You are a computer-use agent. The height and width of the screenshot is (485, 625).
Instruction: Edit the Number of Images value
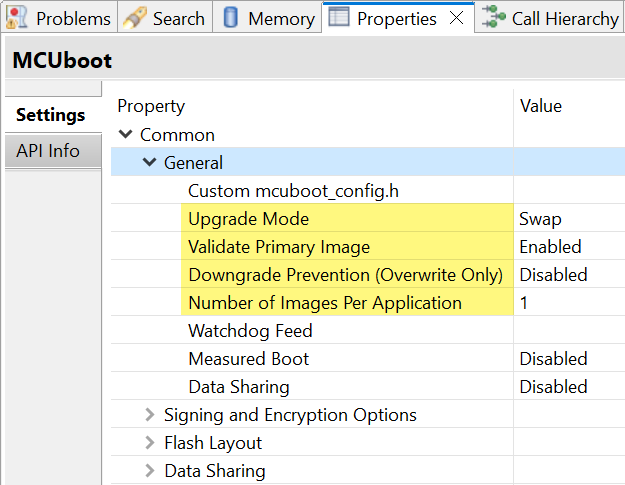[x=565, y=303]
